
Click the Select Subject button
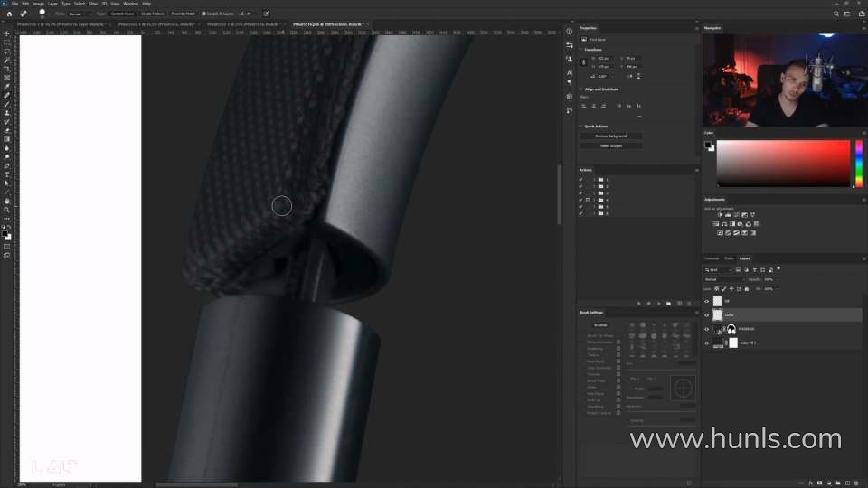click(x=611, y=146)
